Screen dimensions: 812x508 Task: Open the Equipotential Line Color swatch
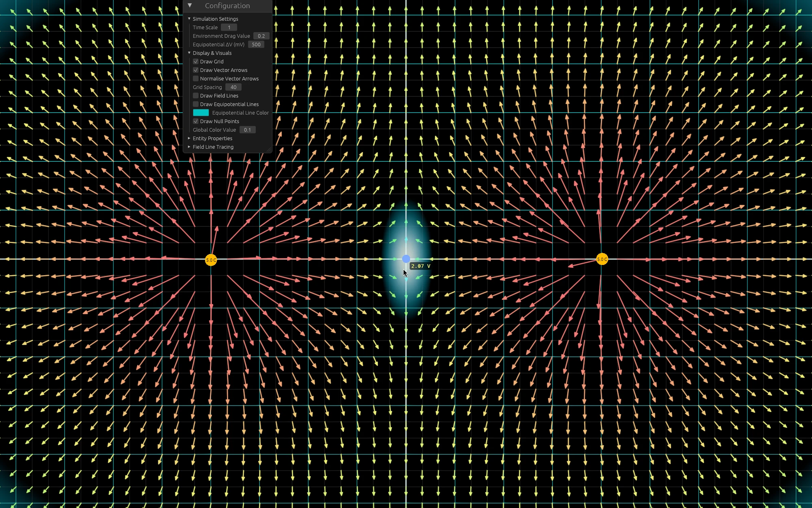[201, 113]
